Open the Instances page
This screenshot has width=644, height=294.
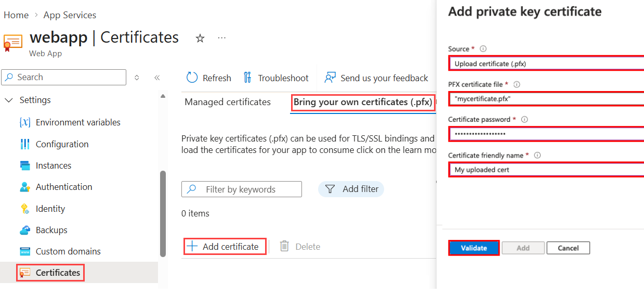coord(54,165)
